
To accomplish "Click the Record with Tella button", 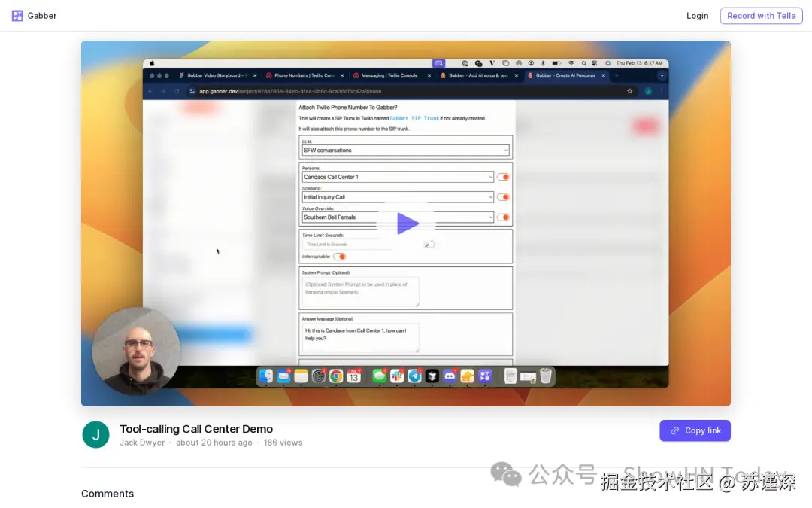I will click(761, 15).
